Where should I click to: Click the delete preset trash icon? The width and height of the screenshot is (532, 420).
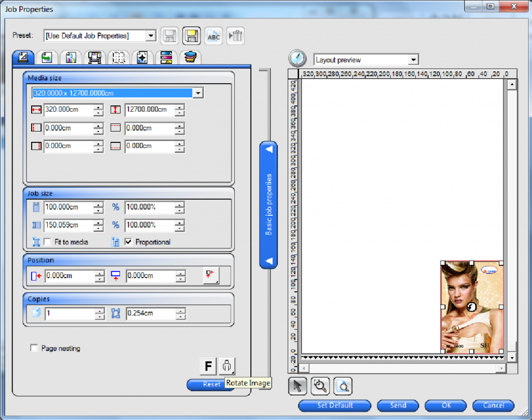[235, 35]
